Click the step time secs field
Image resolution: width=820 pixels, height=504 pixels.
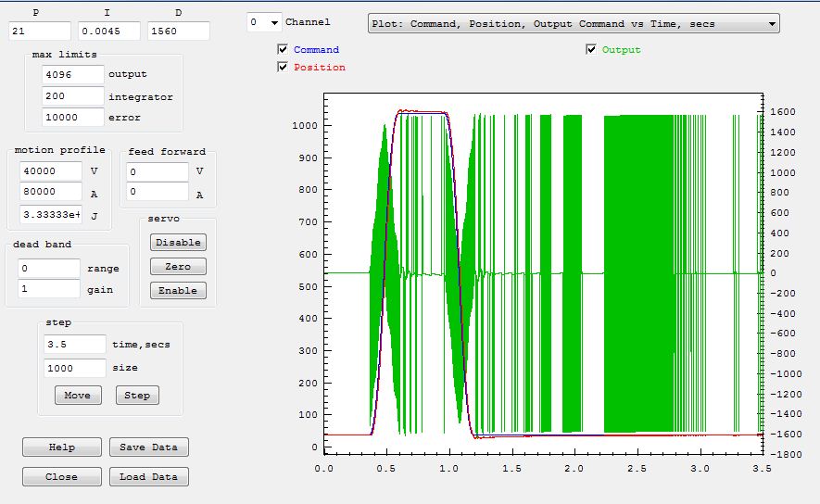(75, 344)
